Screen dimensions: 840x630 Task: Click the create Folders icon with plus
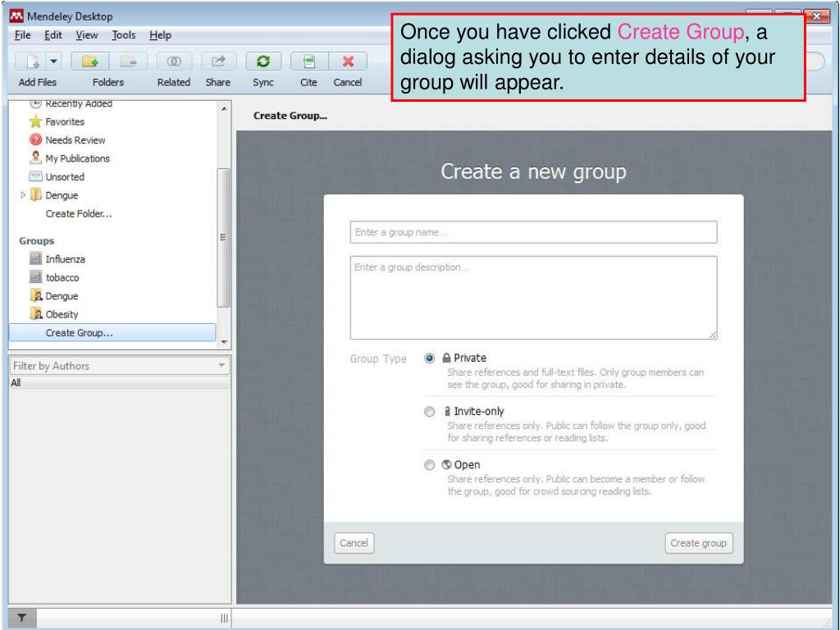tap(89, 62)
